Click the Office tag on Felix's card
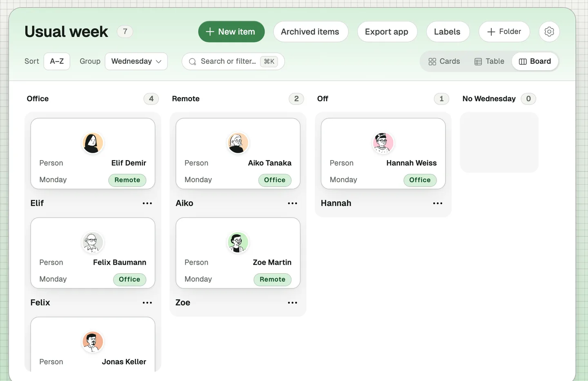This screenshot has height=381, width=588. 129,279
